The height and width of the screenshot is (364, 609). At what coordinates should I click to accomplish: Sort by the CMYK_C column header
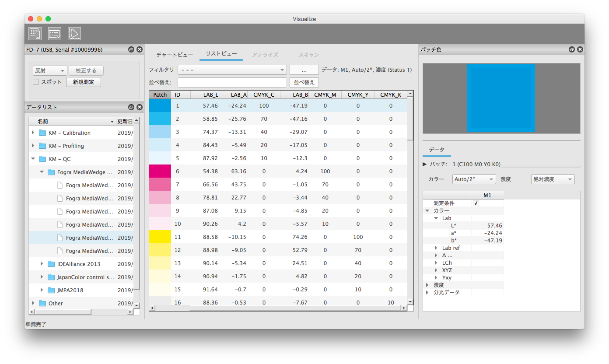(x=264, y=94)
